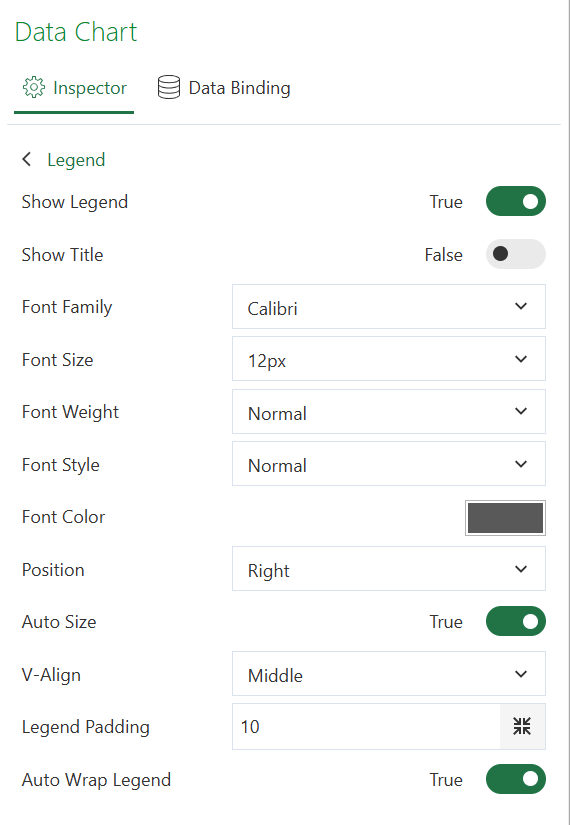This screenshot has height=825, width=570.
Task: Click the back chevron beside Legend
Action: tap(27, 159)
